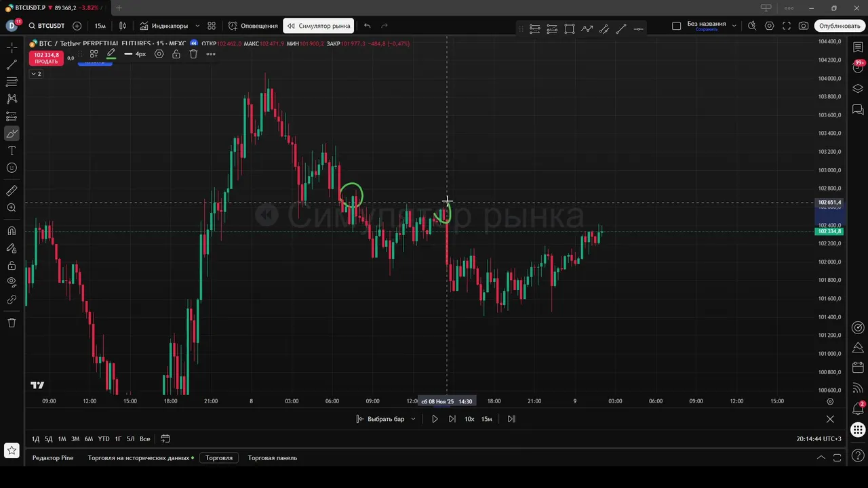Lock all drawings via padlock icon
This screenshot has width=868, height=488.
pos(12,265)
